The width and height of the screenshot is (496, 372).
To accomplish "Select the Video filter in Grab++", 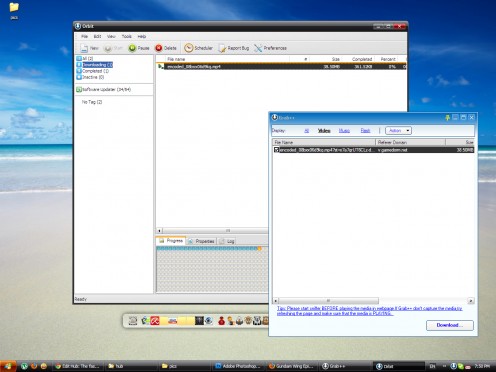I will click(x=324, y=131).
